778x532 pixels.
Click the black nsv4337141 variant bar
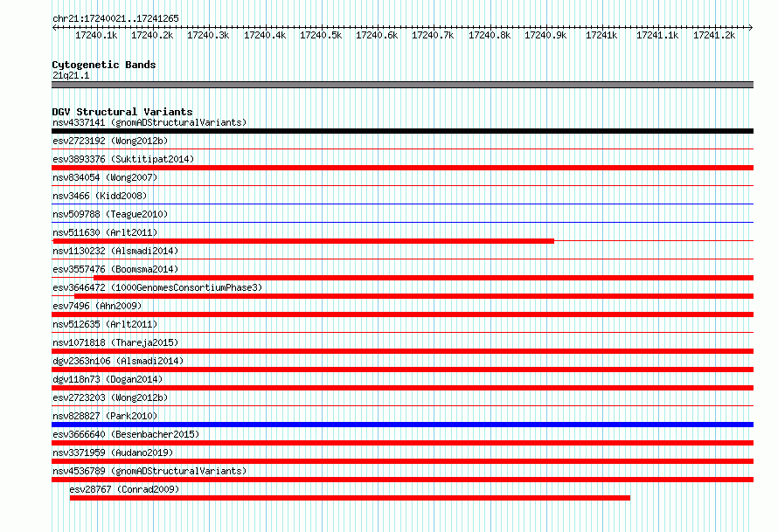pos(402,131)
